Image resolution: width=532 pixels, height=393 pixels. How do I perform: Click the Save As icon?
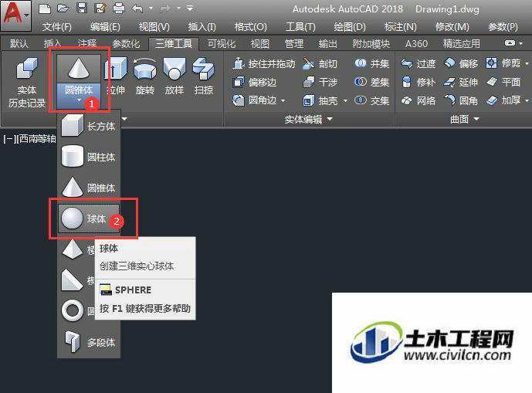tap(100, 8)
